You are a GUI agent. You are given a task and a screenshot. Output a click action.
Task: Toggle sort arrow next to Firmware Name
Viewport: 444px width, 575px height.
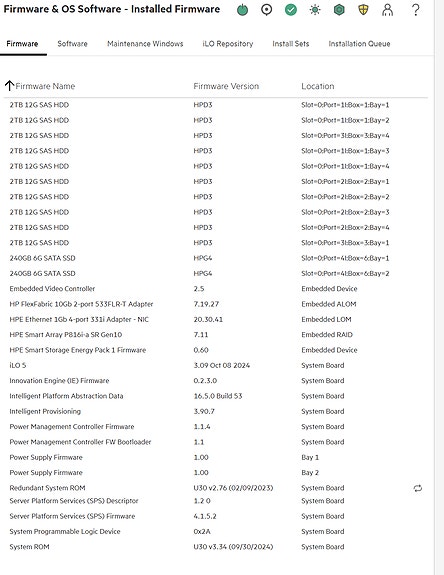click(10, 86)
